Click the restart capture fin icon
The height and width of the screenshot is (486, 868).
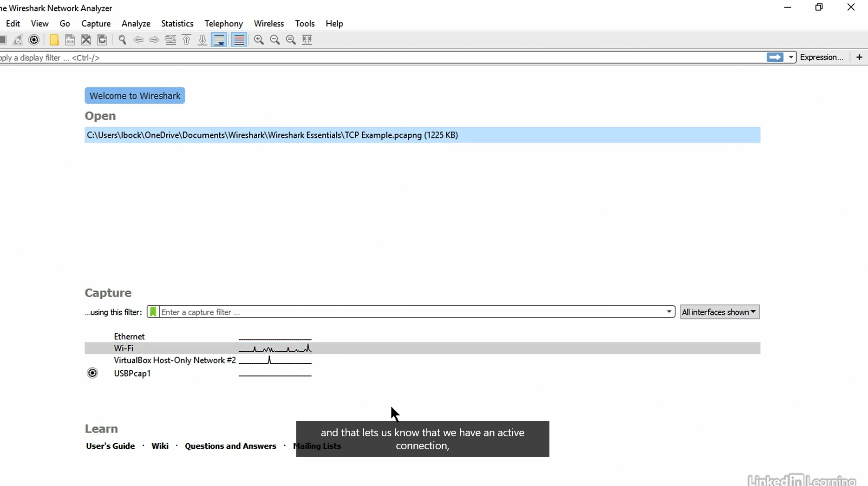coord(18,40)
